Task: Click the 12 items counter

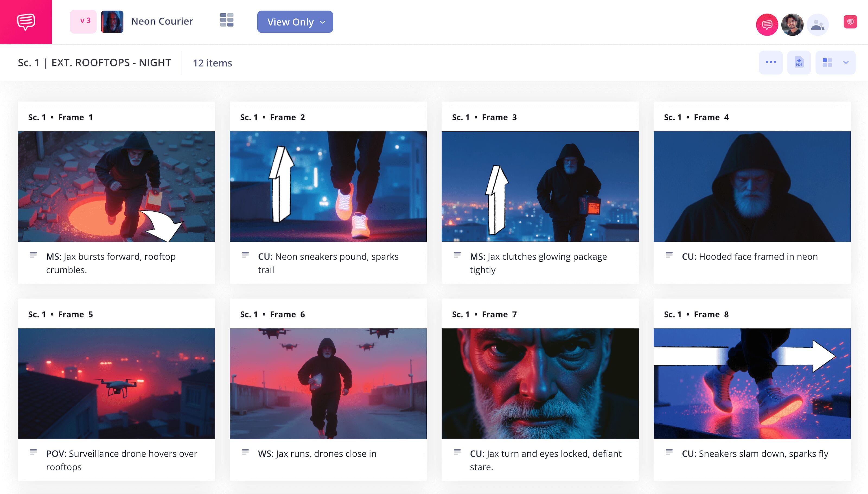Action: [x=212, y=63]
